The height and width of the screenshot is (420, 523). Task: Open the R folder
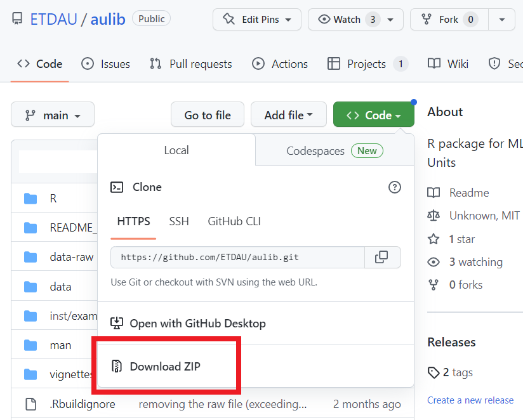click(53, 199)
